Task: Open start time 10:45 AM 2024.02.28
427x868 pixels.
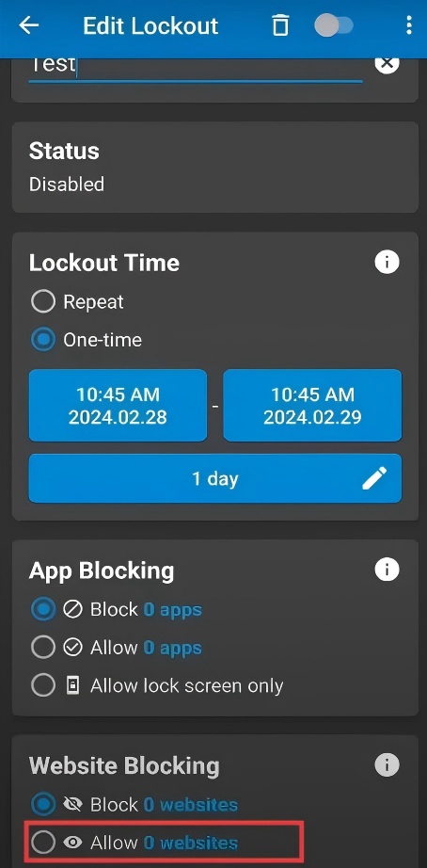Action: (x=118, y=405)
